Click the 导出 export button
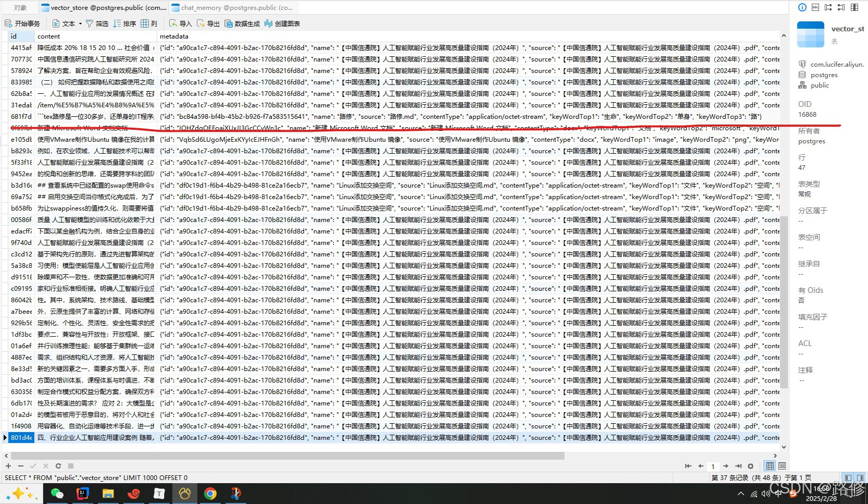This screenshot has width=868, height=504. (208, 23)
